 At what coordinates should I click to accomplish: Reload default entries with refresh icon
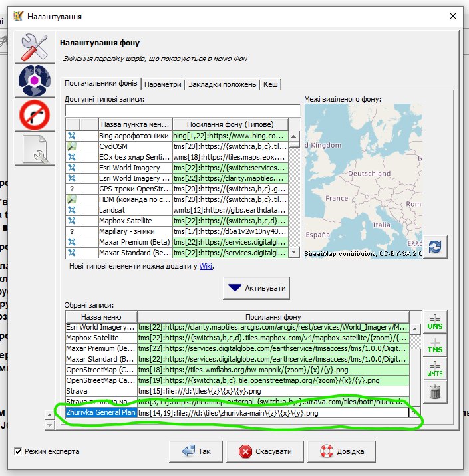tap(435, 247)
